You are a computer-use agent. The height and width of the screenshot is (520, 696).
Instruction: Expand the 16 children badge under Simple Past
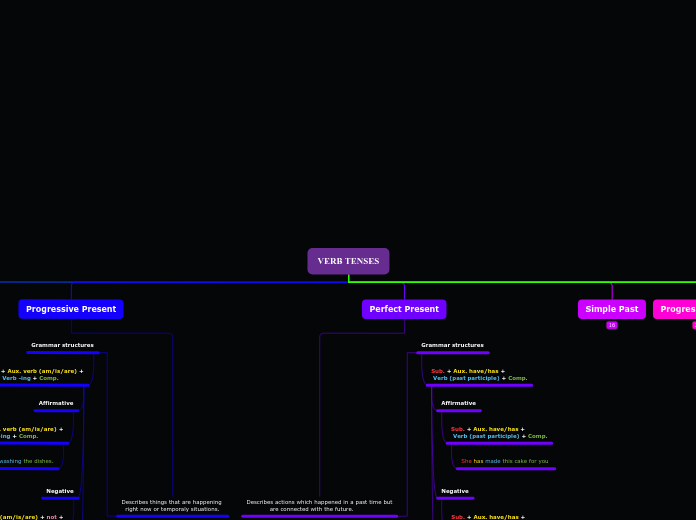(x=612, y=325)
